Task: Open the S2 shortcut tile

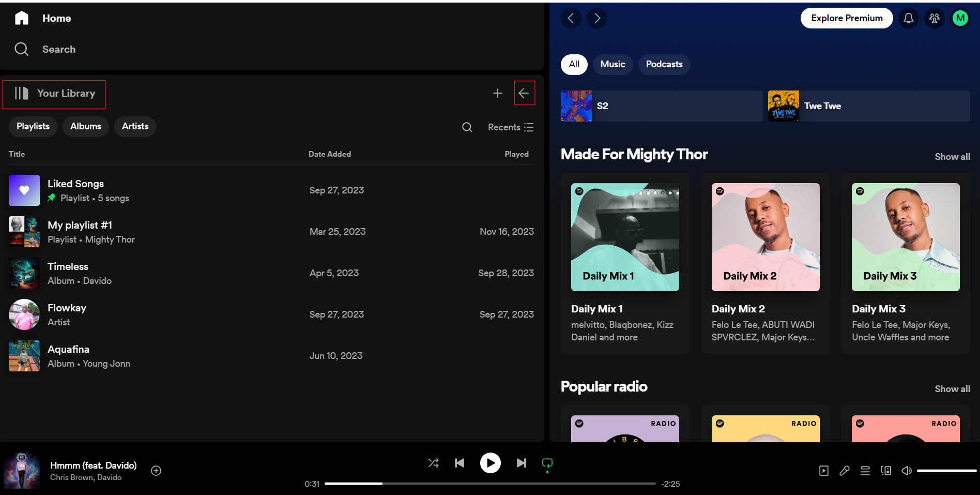Action: coord(662,106)
